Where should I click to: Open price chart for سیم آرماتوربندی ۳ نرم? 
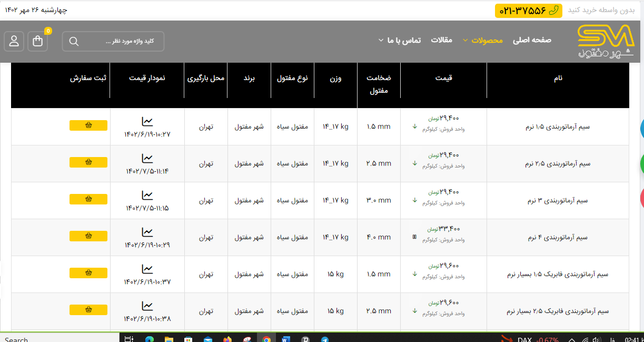(147, 196)
